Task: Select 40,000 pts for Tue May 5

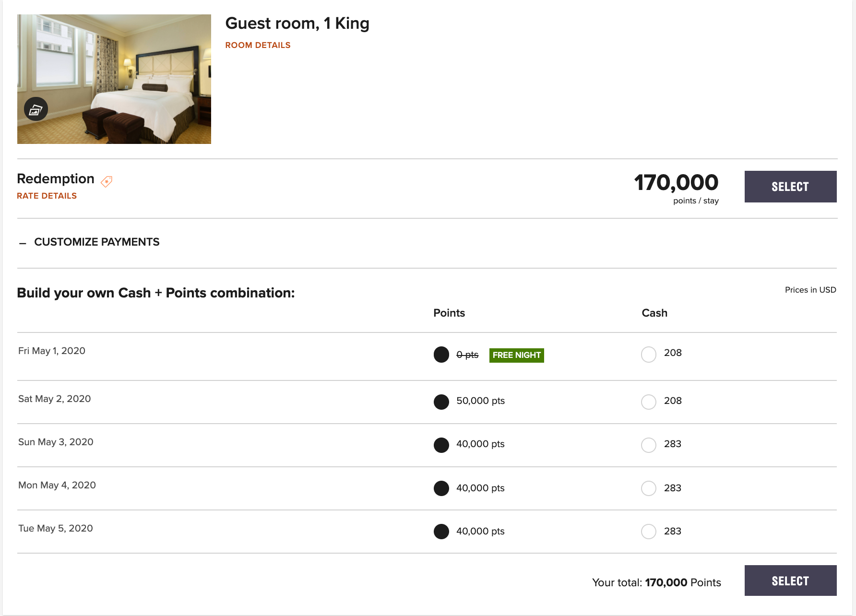Action: pos(441,532)
